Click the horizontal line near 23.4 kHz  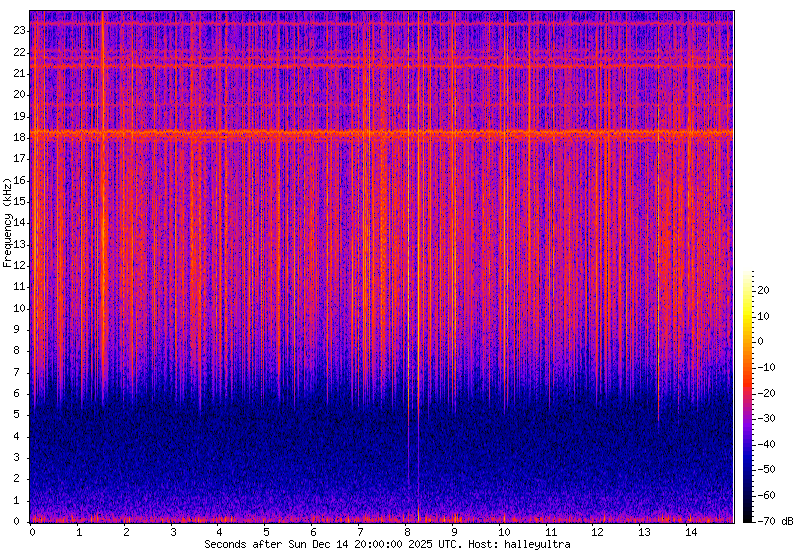click(x=380, y=22)
